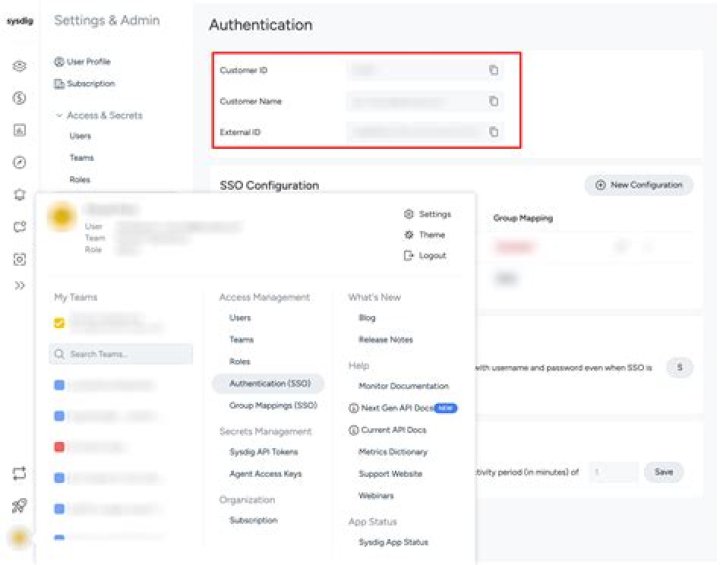Viewport: 720px width, 565px height.
Task: Open the chart icon below the dollar sign icon
Action: coord(19,130)
